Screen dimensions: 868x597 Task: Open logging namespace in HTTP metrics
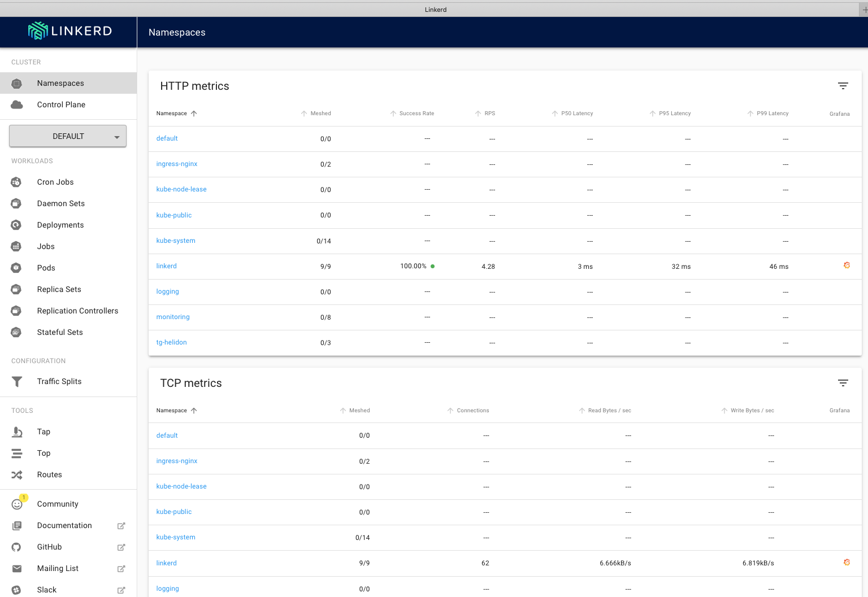click(168, 291)
